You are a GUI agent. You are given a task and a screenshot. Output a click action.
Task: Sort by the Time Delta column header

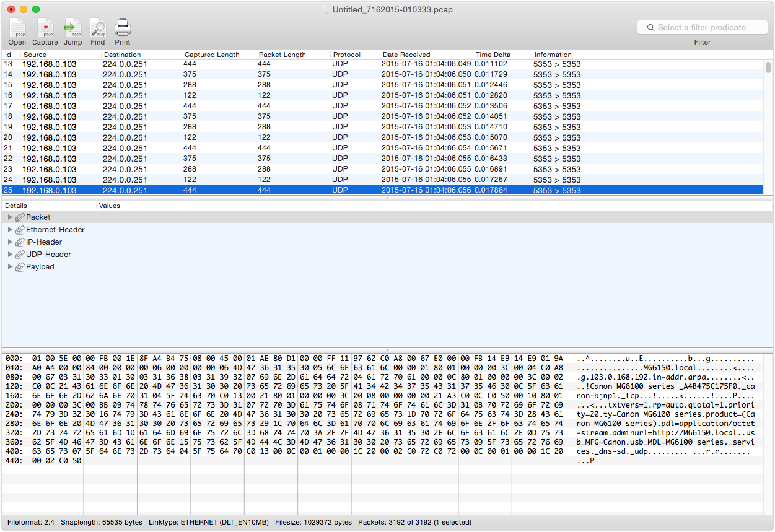click(x=493, y=55)
